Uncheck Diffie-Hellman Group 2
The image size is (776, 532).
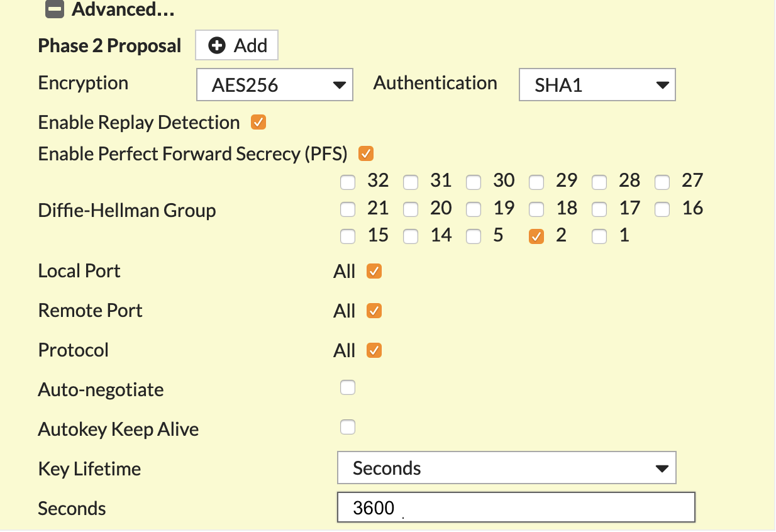tap(536, 236)
